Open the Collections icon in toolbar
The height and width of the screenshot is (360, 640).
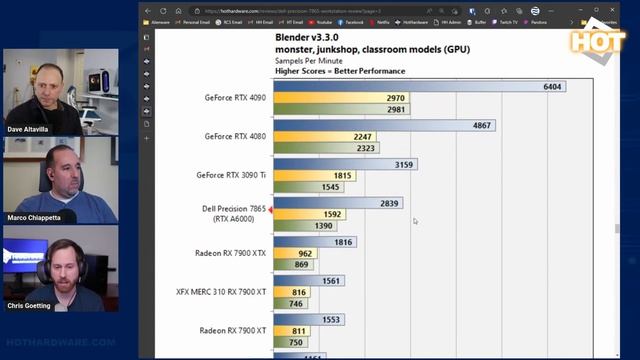coord(519,11)
